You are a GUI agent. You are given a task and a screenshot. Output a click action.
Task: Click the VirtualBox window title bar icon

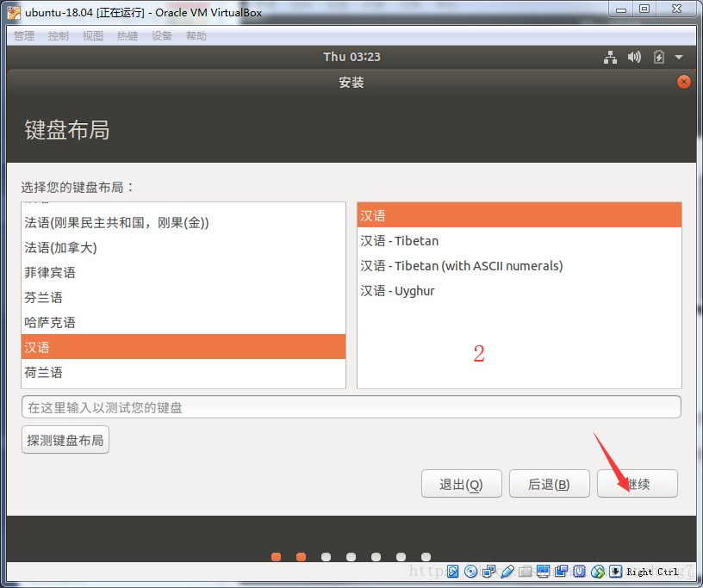tap(14, 12)
